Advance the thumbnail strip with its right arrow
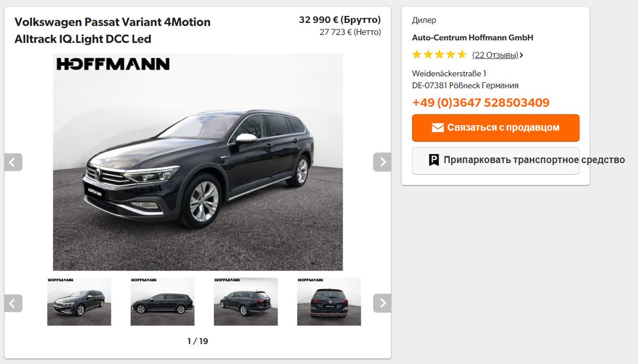This screenshot has width=638, height=364. click(382, 303)
